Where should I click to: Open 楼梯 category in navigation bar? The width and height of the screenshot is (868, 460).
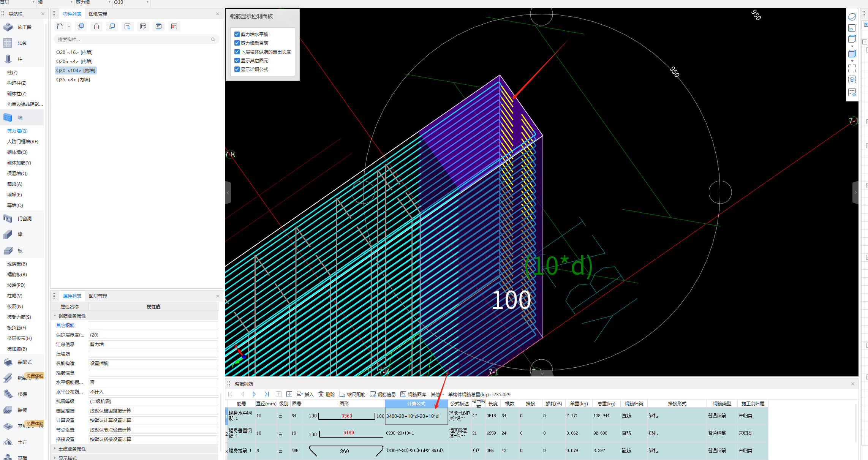point(23,394)
